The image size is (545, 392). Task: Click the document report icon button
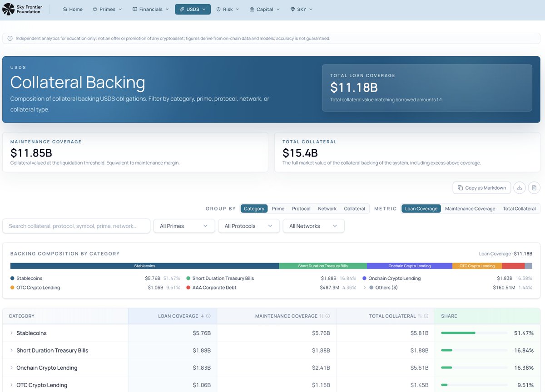tap(534, 188)
